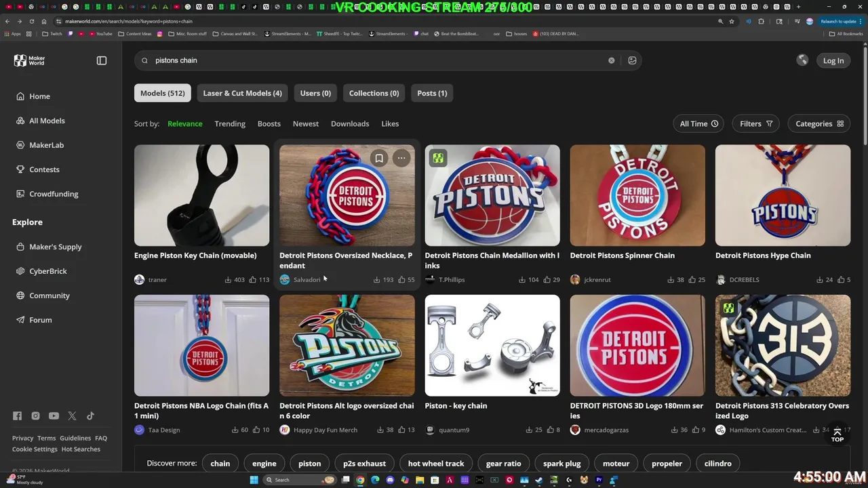Open Detroit Pistons Hype Chain title
868x488 pixels.
tap(763, 256)
